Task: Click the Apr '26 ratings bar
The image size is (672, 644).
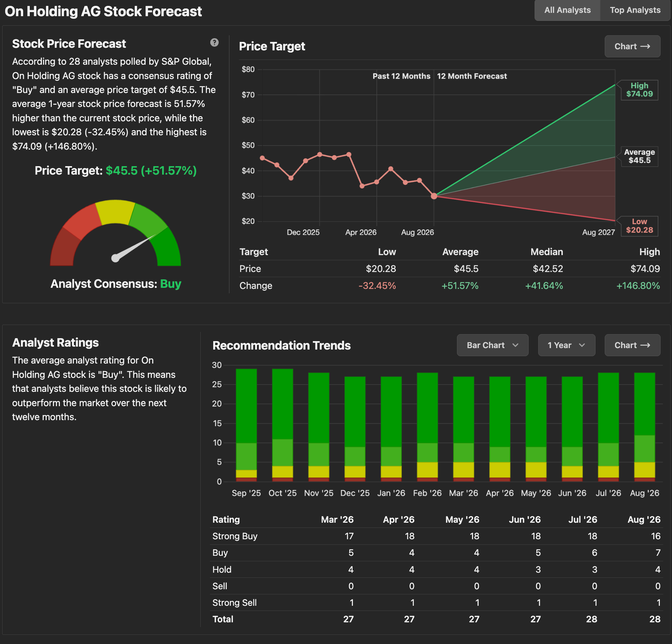Action: pyautogui.click(x=500, y=429)
